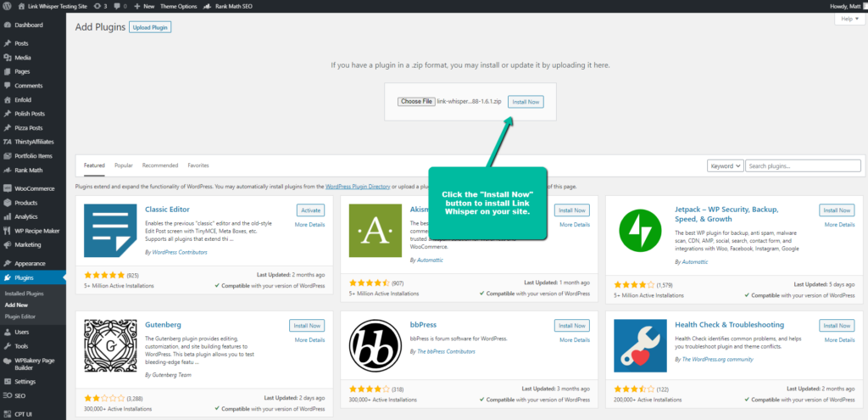This screenshot has width=868, height=420.
Task: Open the Analytics bar chart icon
Action: tap(7, 216)
